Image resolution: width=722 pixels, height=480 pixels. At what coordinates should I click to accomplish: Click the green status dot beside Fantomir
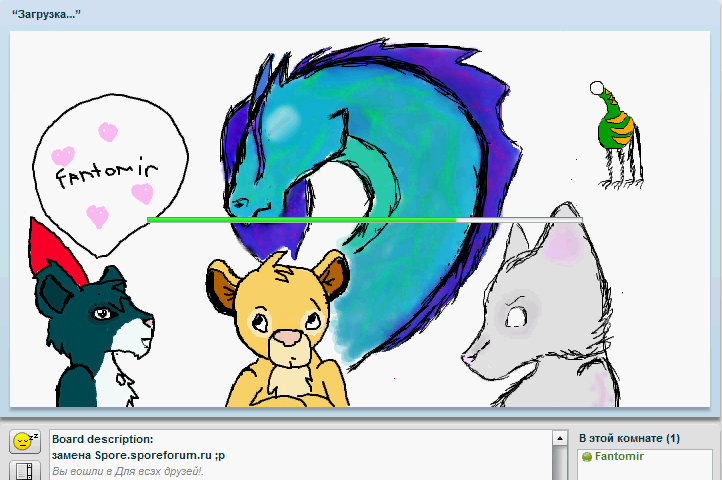pyautogui.click(x=587, y=457)
